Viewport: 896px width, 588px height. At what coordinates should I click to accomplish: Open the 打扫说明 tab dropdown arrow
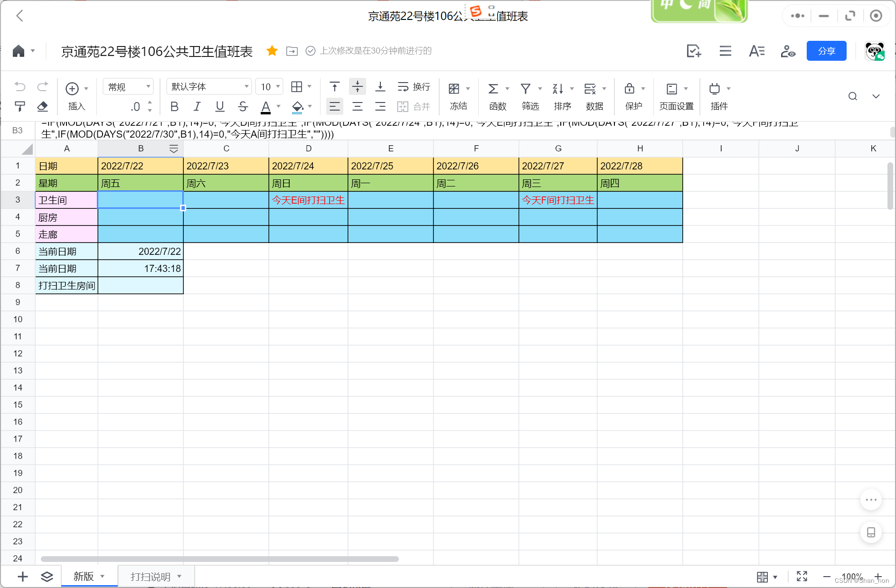(179, 577)
